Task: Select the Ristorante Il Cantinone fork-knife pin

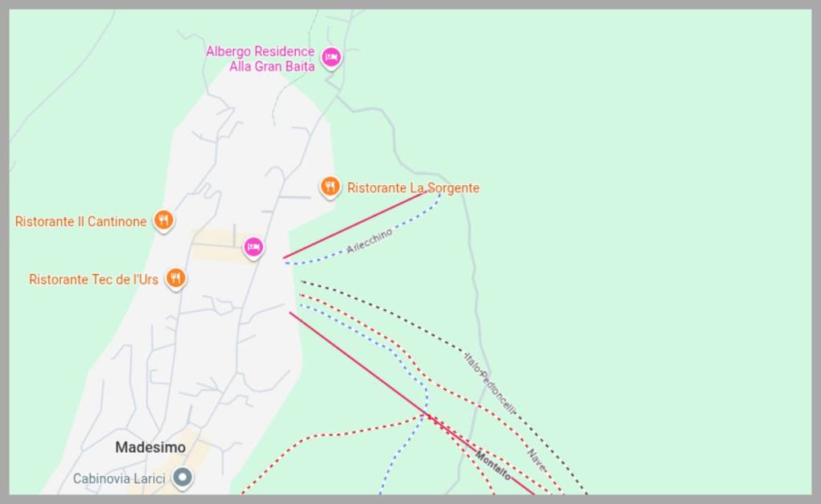Action: tap(164, 220)
